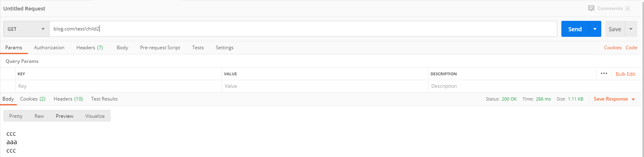Click the Save button
Viewport: 644px width, 157px height.
[x=615, y=29]
